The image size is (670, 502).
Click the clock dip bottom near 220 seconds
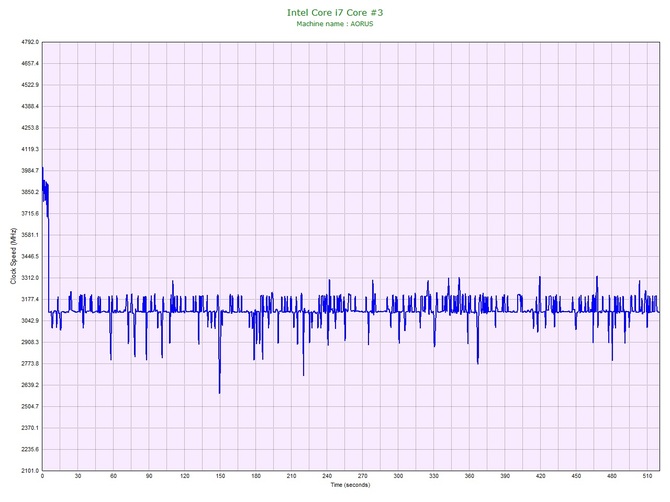tap(304, 374)
